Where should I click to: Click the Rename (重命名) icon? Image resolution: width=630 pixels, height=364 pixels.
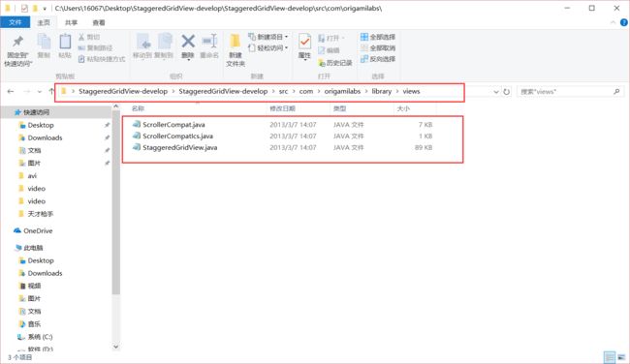coord(209,41)
